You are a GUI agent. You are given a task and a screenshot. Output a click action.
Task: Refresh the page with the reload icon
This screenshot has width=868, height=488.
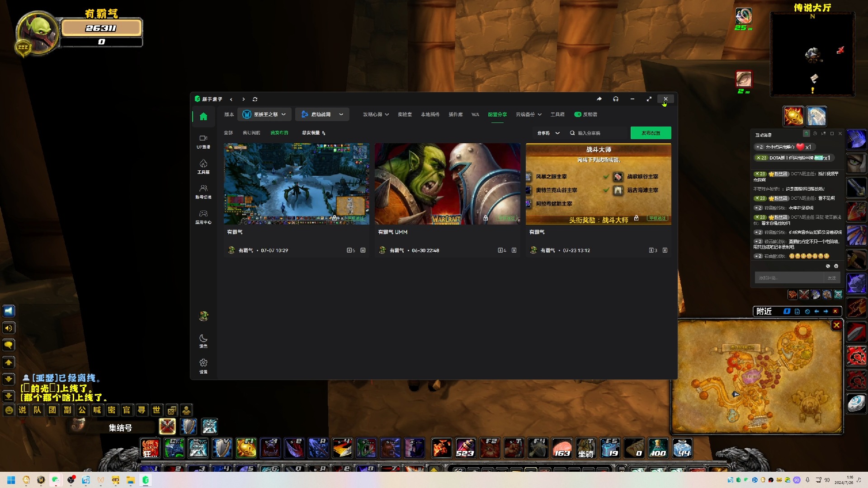[x=255, y=99]
